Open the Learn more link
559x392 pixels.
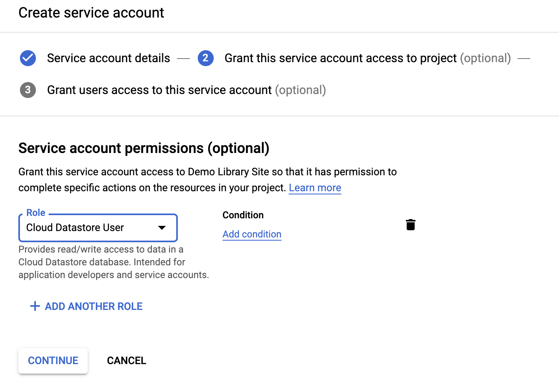coord(315,188)
